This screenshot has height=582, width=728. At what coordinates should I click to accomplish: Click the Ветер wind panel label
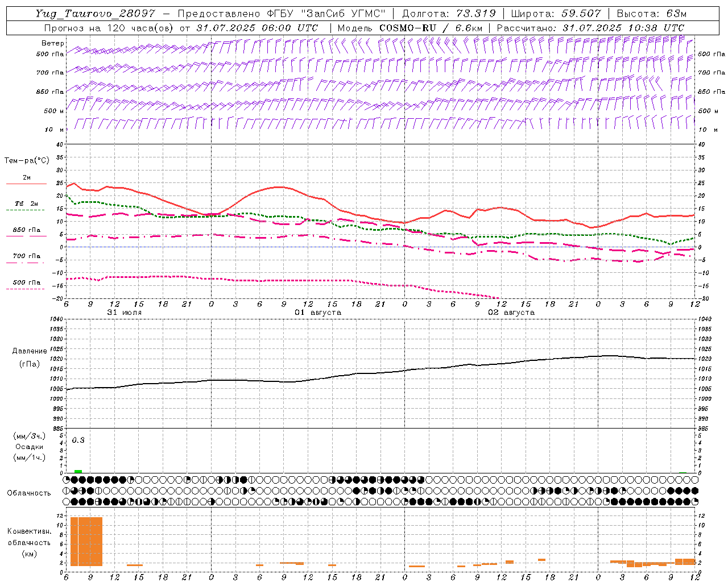[53, 43]
